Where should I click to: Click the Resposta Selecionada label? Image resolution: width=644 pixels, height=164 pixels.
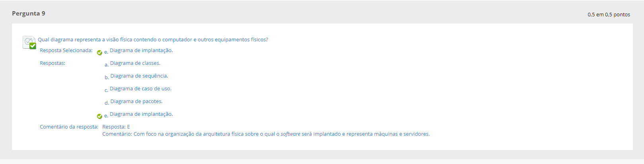(x=66, y=51)
